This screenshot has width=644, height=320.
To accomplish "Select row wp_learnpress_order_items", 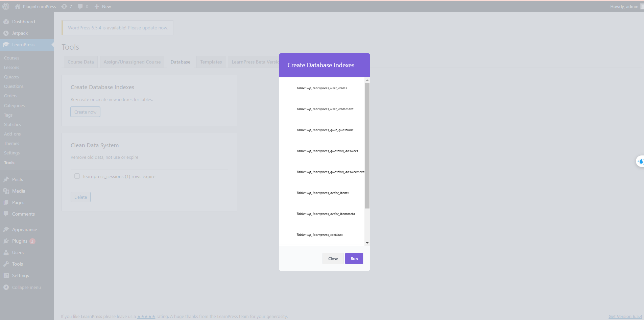I will [322, 193].
